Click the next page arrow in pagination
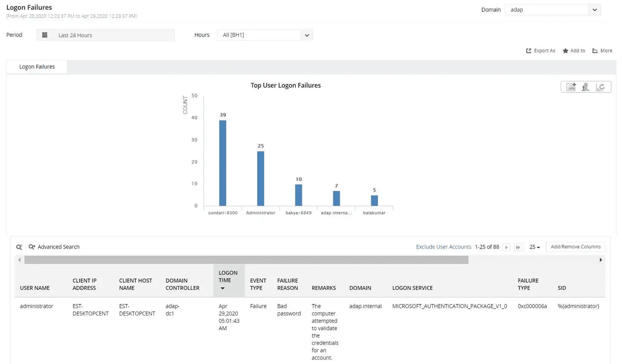 tap(507, 247)
